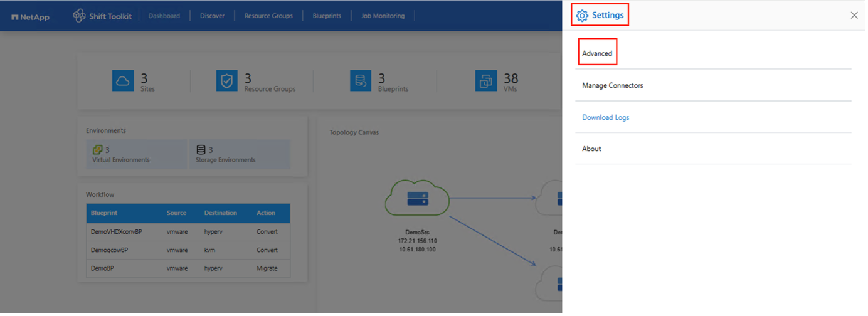Select the DemoVHDXconvBP row
This screenshot has width=868, height=316.
(189, 233)
